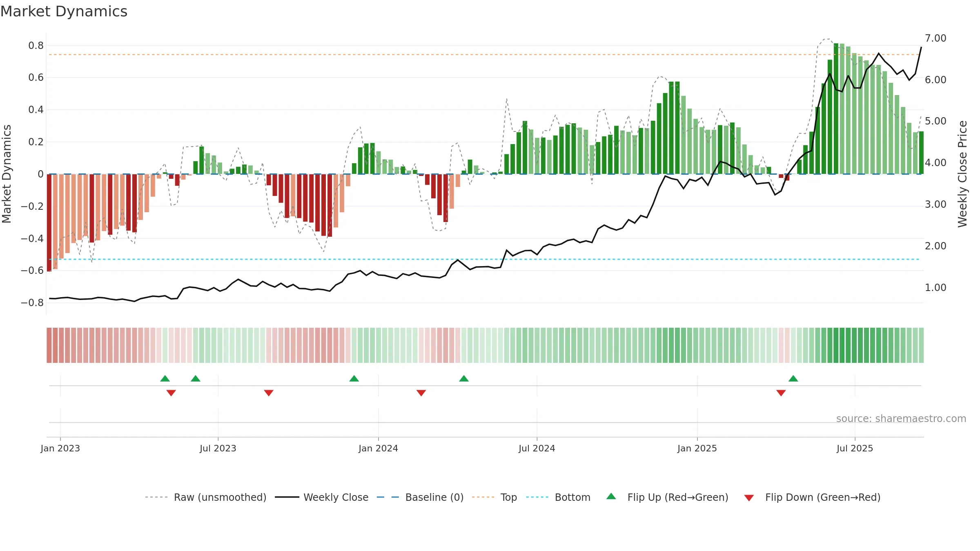Image resolution: width=980 pixels, height=551 pixels.
Task: Click the Jul 2024 x-axis label
Action: pyautogui.click(x=537, y=448)
